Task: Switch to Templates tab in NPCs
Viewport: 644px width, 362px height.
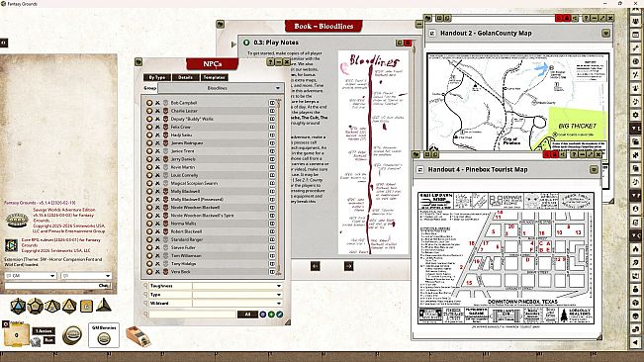Action: pos(214,77)
